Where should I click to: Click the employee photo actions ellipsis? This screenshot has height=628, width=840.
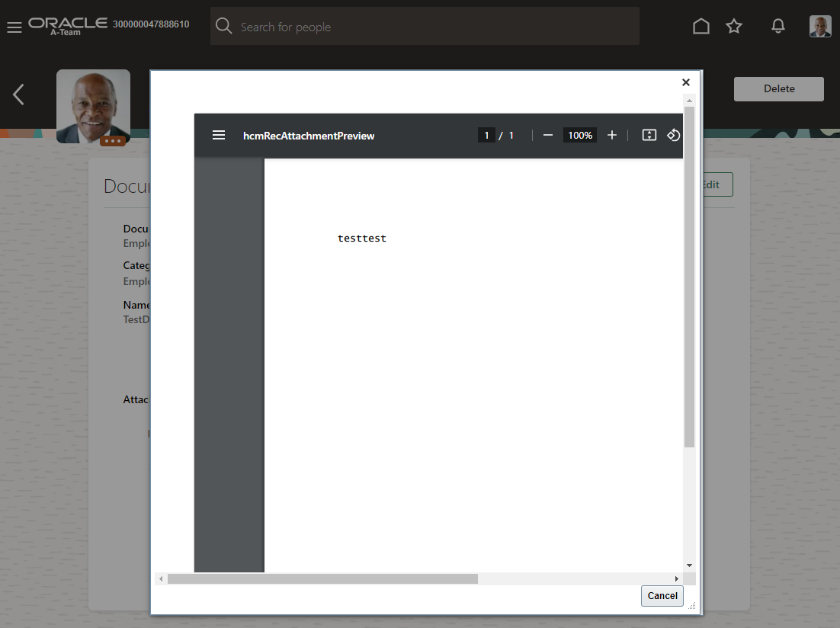click(x=113, y=140)
